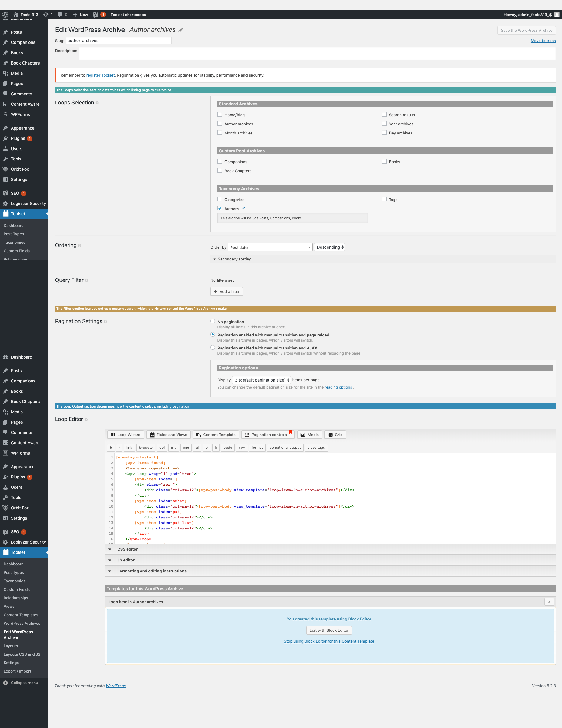This screenshot has height=728, width=562.
Task: Click into the Description text area
Action: [x=317, y=53]
